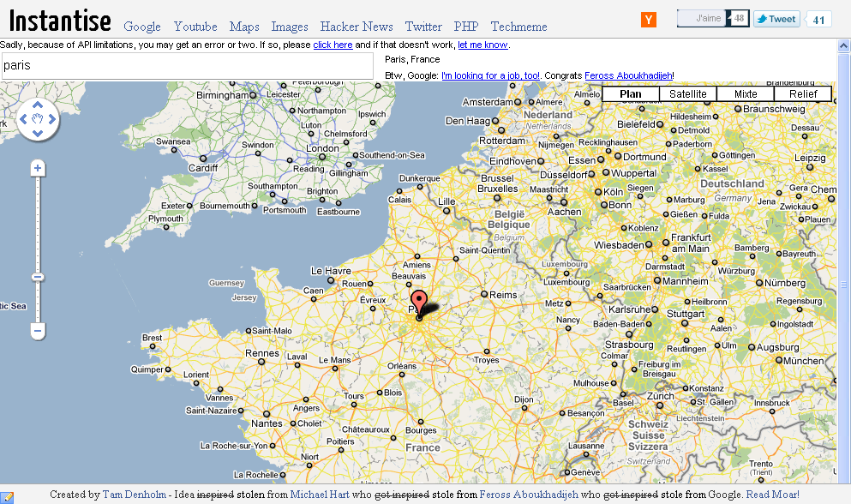This screenshot has height=504, width=851.
Task: Click the 'Read Moar!' link
Action: (x=772, y=495)
